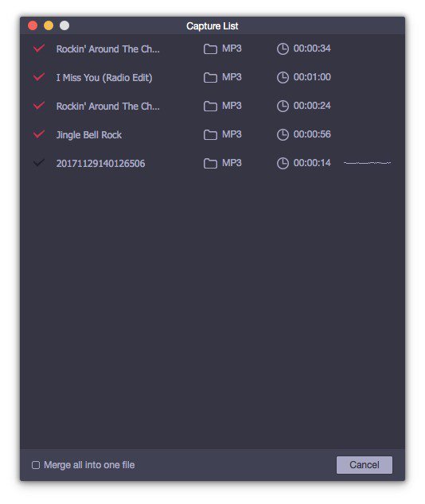Open folder icon for the 00:00:24 Rockin' recording
This screenshot has height=504, width=425.
click(210, 107)
